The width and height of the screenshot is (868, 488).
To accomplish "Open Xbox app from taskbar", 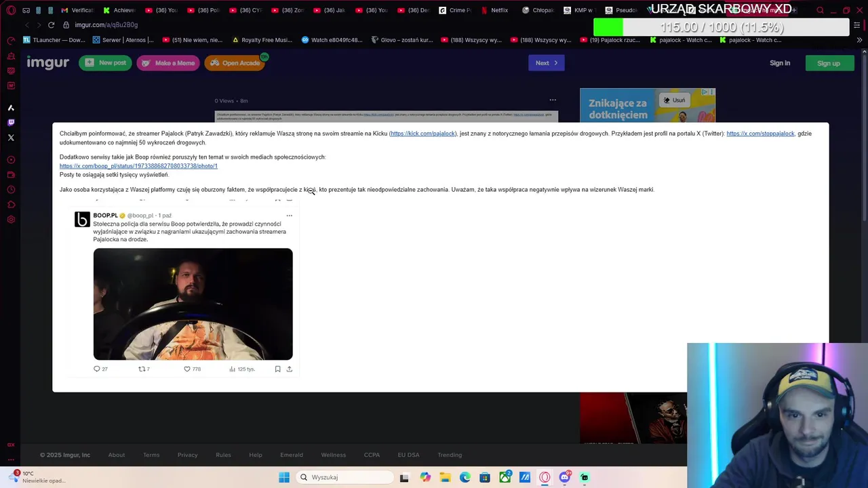I will click(505, 477).
